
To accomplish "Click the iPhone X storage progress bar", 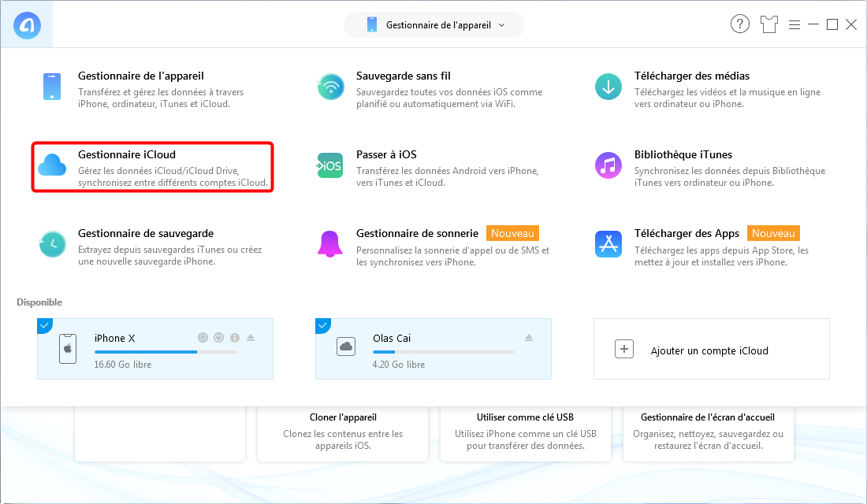I will [x=165, y=352].
